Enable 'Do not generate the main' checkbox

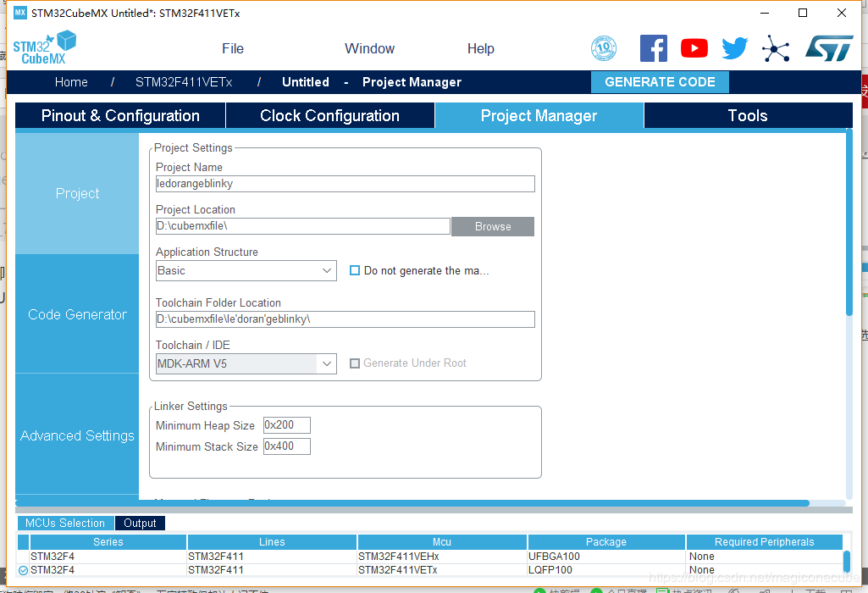click(355, 271)
